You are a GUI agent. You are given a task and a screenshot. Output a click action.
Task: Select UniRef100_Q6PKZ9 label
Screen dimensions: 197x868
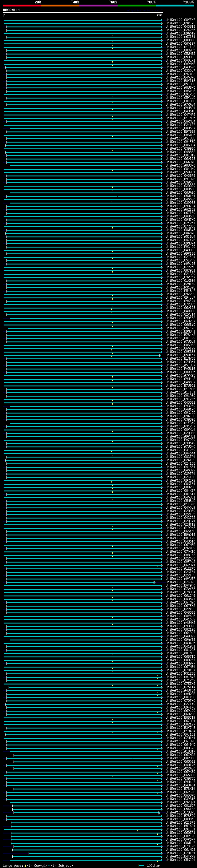[x=180, y=771]
